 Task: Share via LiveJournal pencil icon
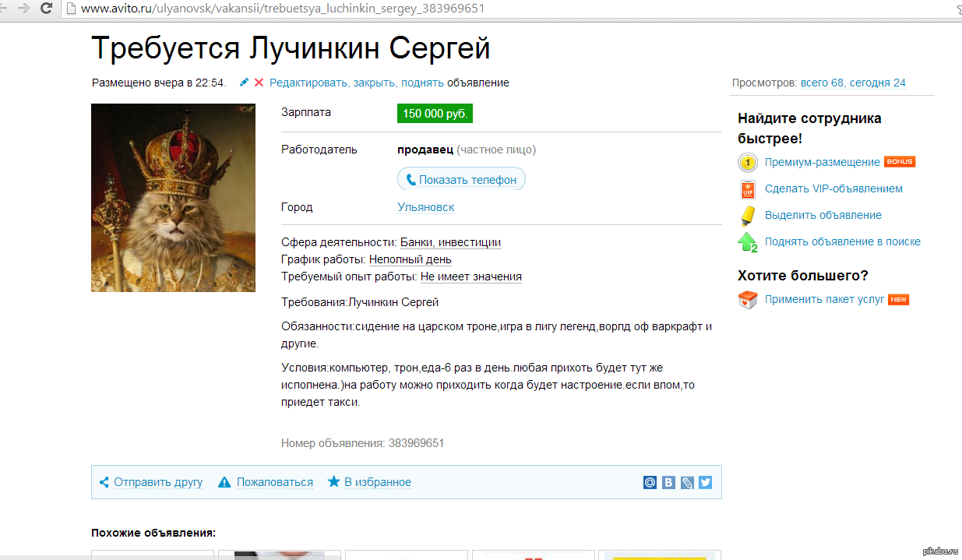pyautogui.click(x=687, y=482)
